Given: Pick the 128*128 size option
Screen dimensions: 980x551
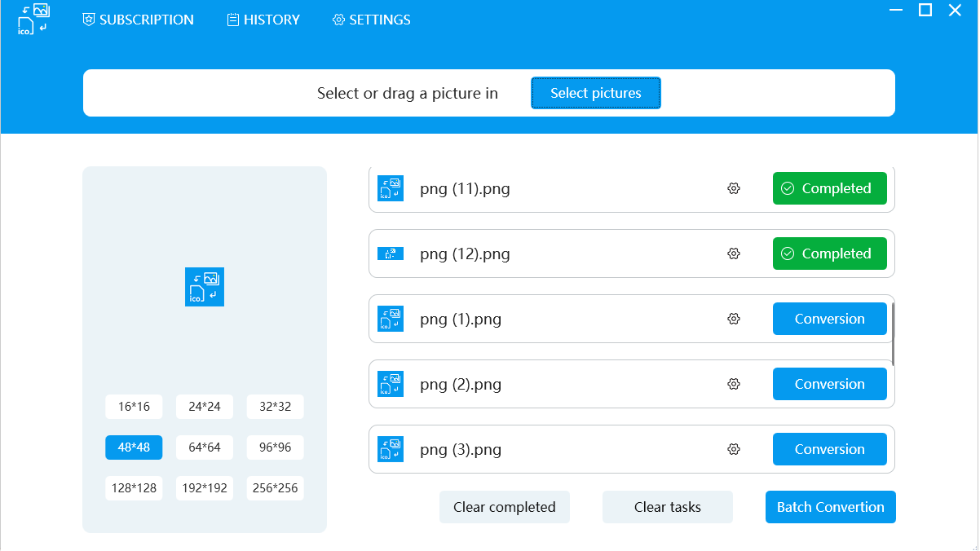Looking at the screenshot, I should (134, 488).
